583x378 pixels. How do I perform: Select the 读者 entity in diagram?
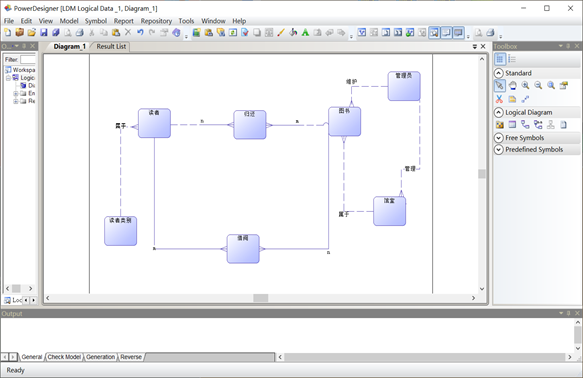coord(154,123)
